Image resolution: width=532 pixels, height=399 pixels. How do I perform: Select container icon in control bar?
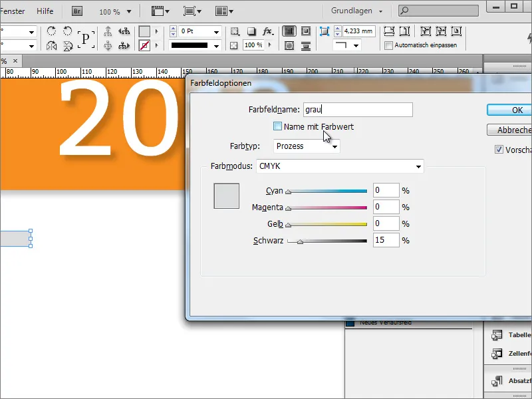pyautogui.click(x=108, y=31)
